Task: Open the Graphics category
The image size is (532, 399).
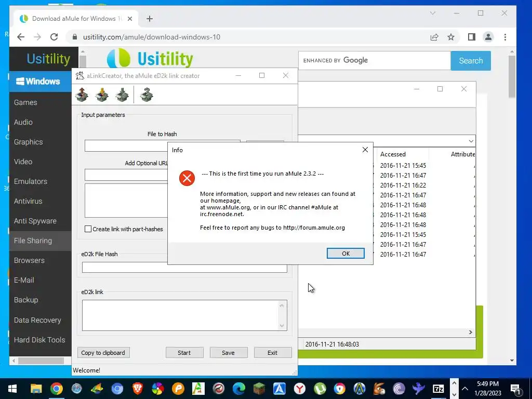Action: point(28,142)
